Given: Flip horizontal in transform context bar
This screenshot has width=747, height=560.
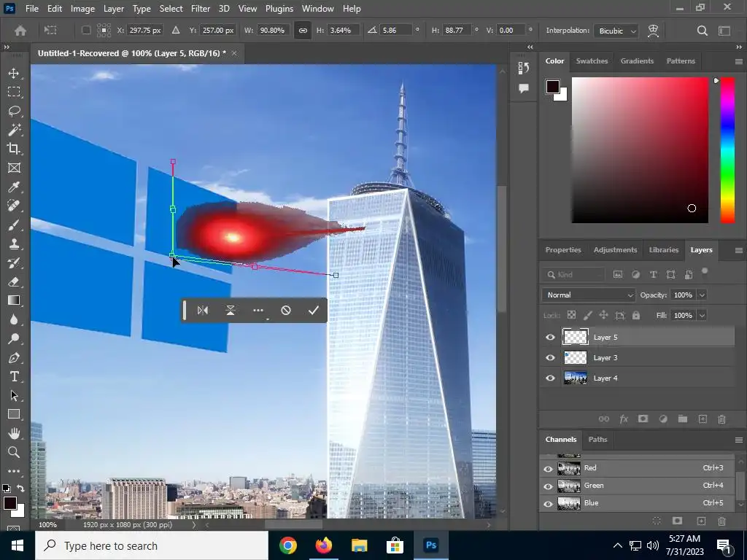Looking at the screenshot, I should [x=203, y=311].
